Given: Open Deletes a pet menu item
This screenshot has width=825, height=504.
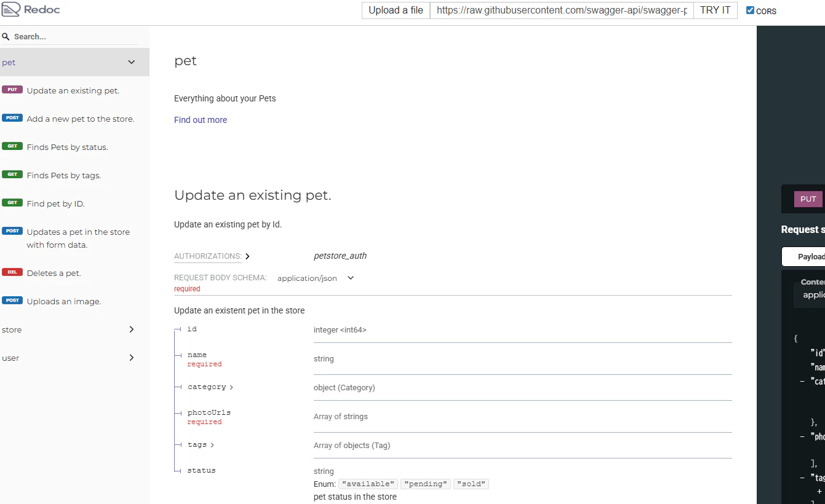Looking at the screenshot, I should click(54, 273).
